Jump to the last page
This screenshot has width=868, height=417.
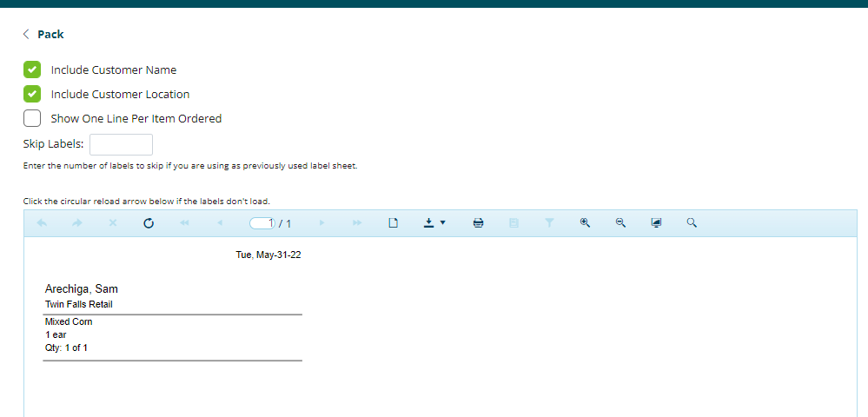[x=357, y=223]
